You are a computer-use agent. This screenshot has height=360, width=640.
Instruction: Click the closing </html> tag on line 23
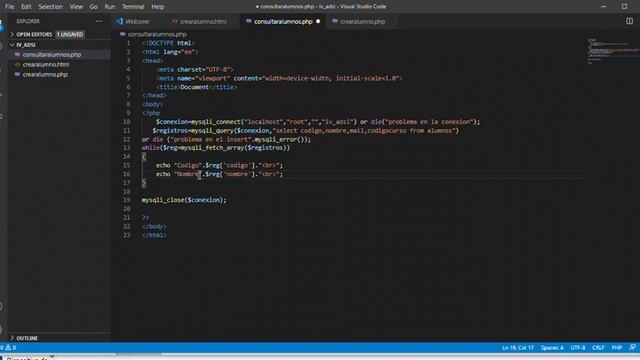coord(154,235)
